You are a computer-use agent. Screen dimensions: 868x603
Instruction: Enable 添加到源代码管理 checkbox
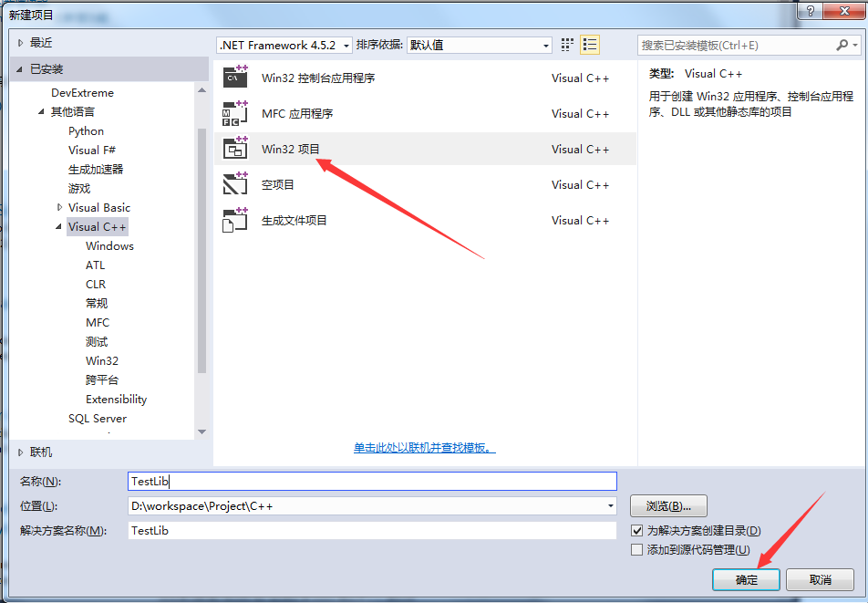636,549
